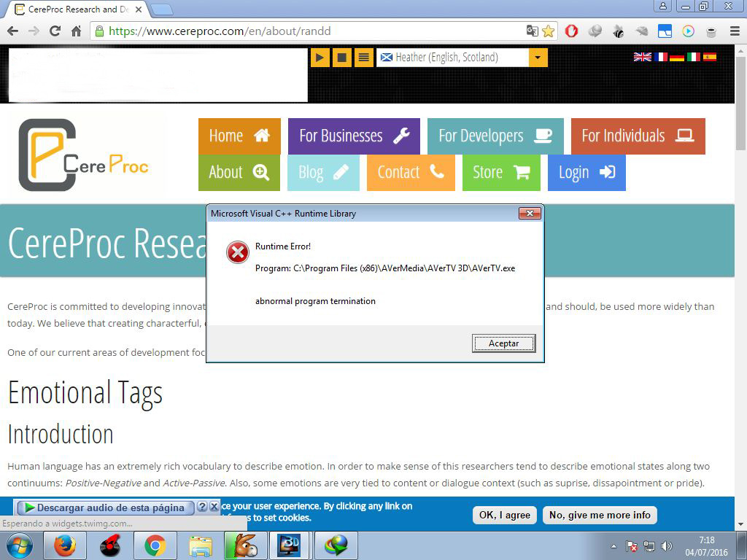Close the Microsoft Visual C++ Runtime Library dialog
This screenshot has width=747, height=560.
tap(530, 214)
